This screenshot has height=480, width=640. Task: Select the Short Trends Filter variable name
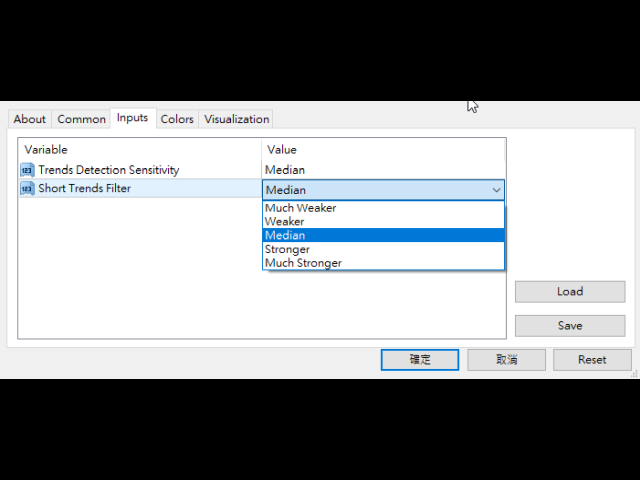click(x=84, y=189)
